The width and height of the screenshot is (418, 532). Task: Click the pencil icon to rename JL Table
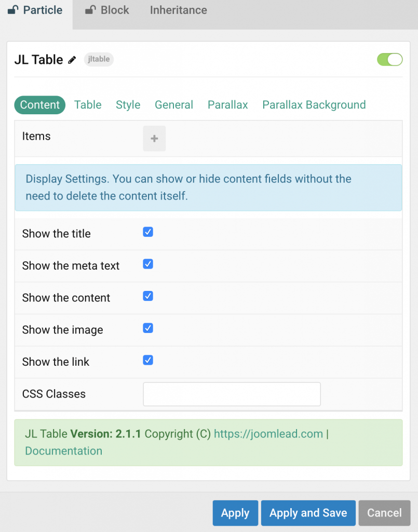72,60
